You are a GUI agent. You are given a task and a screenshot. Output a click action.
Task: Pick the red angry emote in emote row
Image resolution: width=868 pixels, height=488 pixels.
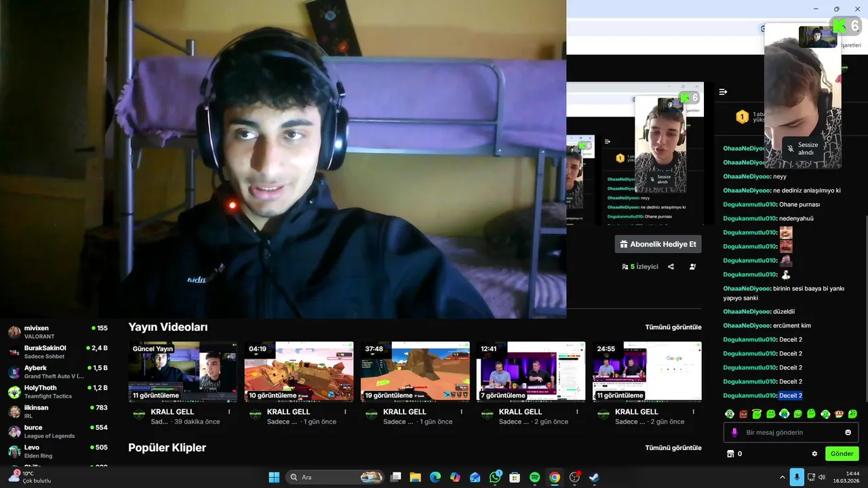743,413
